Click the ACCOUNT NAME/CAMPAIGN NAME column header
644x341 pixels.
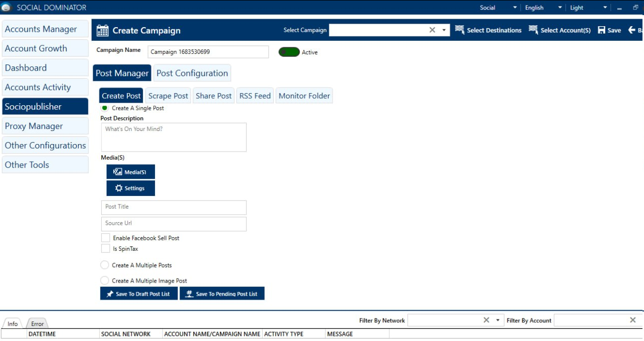(x=212, y=334)
